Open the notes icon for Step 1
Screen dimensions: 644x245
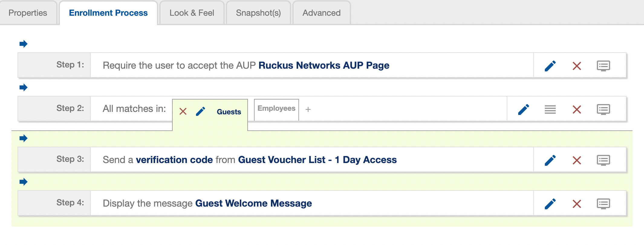coord(603,66)
